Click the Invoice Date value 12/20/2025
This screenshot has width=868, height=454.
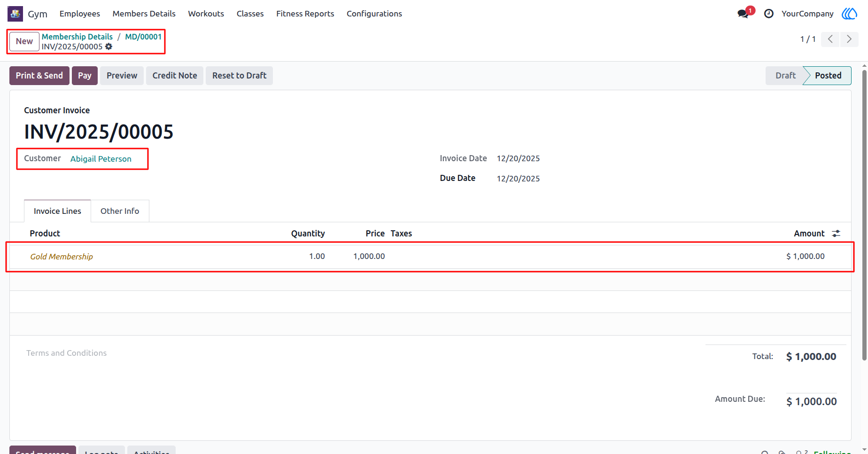click(518, 158)
